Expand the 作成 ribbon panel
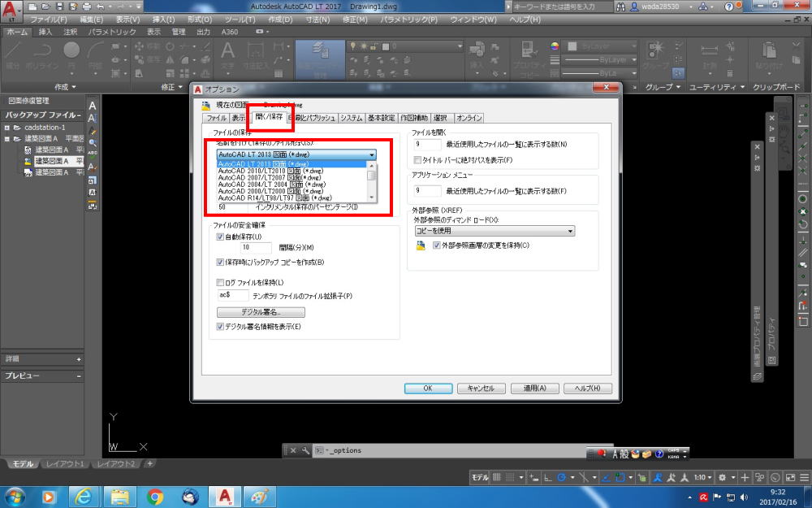812x508 pixels. [x=65, y=87]
